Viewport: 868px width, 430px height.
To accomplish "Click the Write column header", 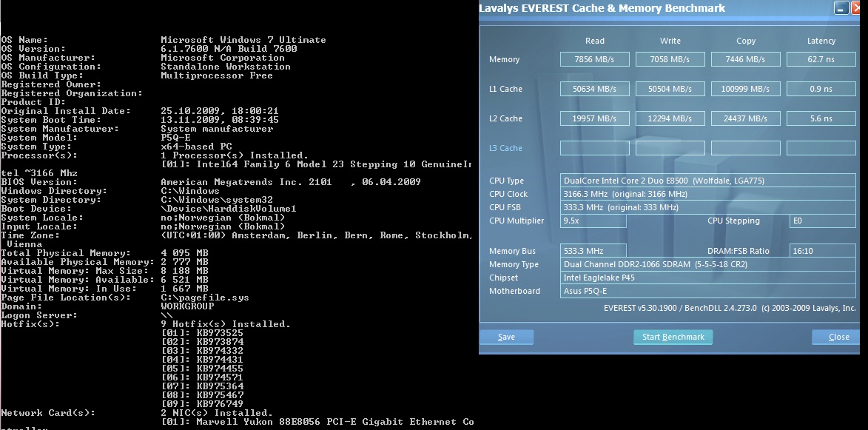I will point(670,41).
